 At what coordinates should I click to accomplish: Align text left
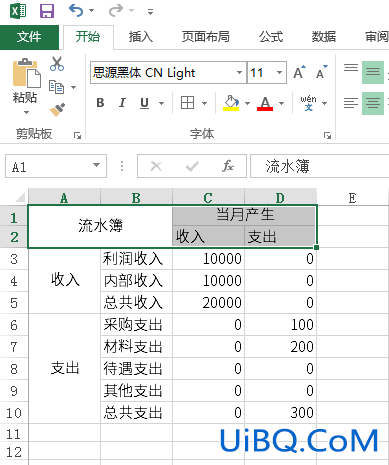(351, 103)
